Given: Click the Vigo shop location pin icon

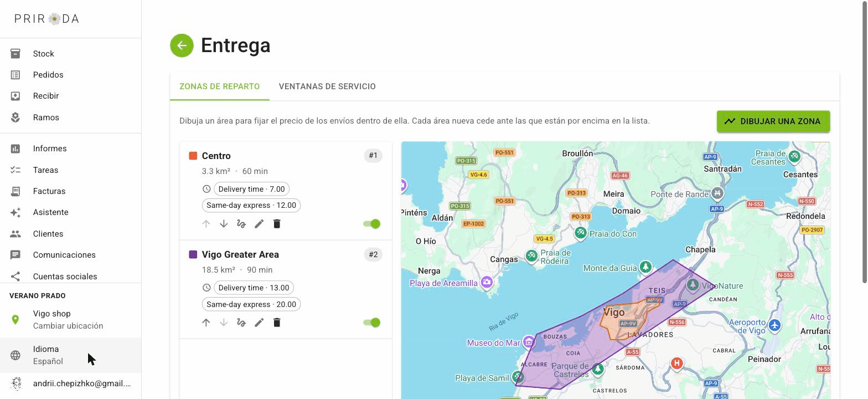Looking at the screenshot, I should 15,320.
